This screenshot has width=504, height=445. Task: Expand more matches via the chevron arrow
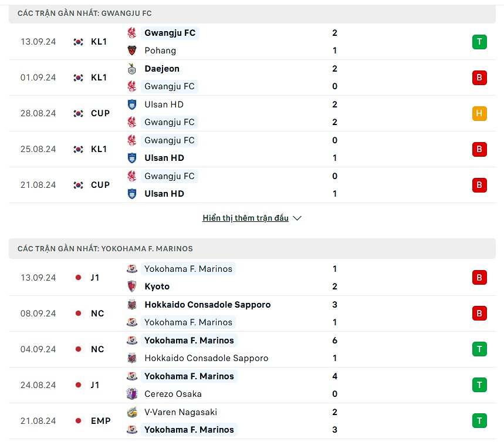(x=297, y=218)
